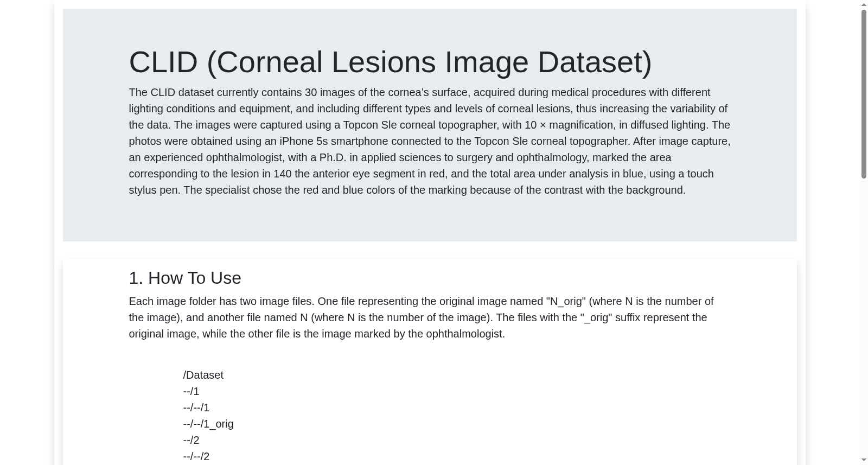This screenshot has height=465, width=868.
Task: Select the "--/--/1_orig" file line
Action: 208,424
